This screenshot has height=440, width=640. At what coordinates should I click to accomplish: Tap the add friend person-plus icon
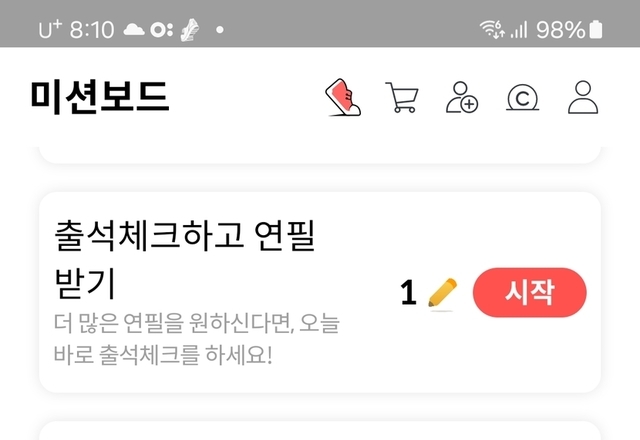click(462, 97)
